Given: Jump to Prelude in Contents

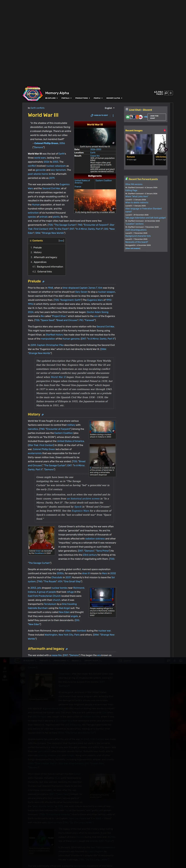Looking at the screenshot, I should [38, 248].
